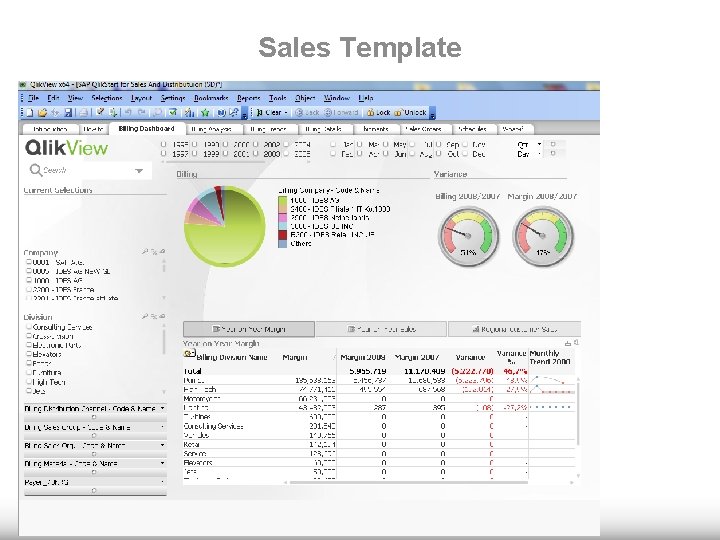Click the Billing Division Name column header
This screenshot has height=540, width=720.
click(x=232, y=357)
